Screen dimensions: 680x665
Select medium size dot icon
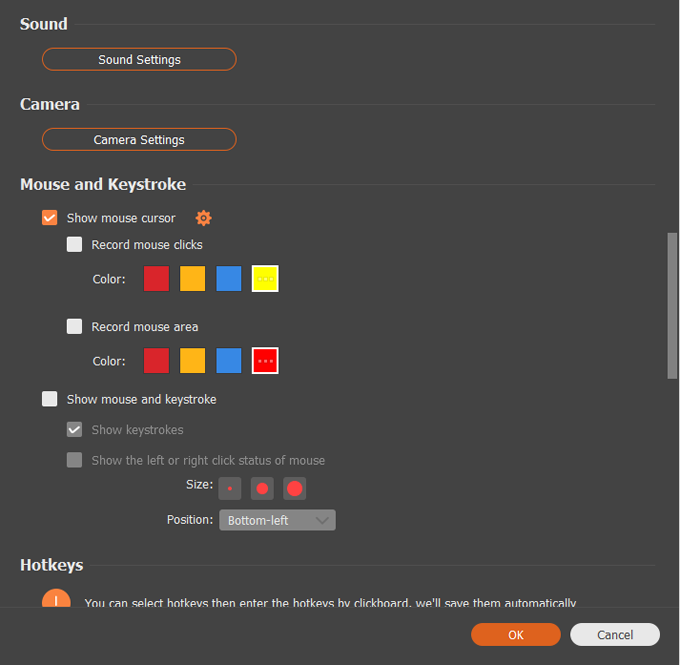tap(262, 489)
